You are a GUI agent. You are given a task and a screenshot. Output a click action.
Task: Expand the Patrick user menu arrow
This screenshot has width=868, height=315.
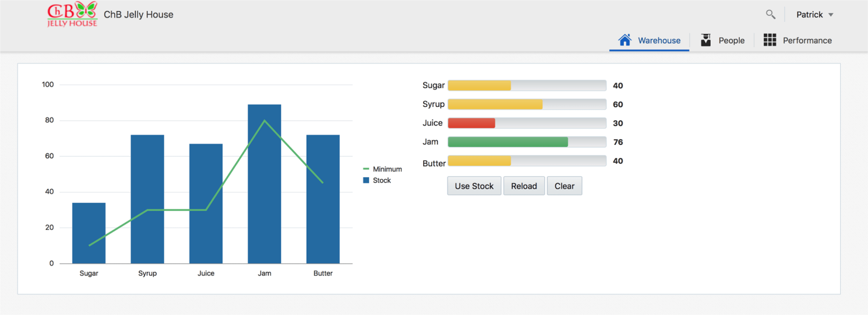(x=831, y=15)
